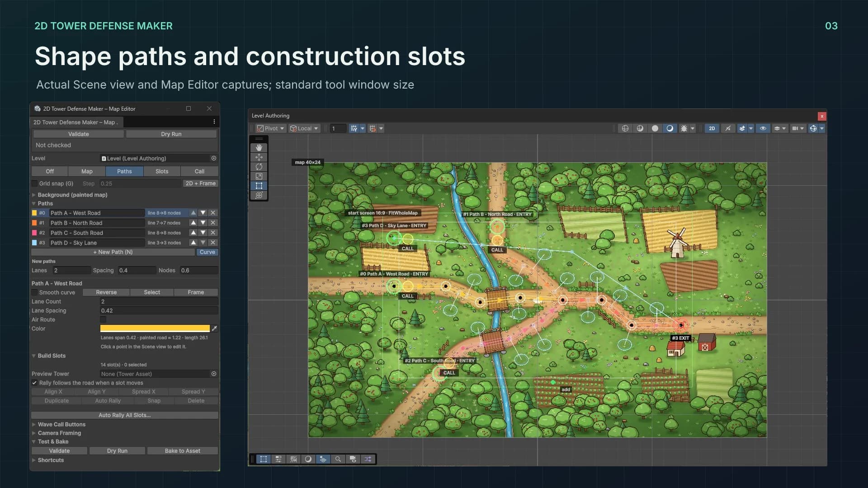Open the scene camera settings dropdown
This screenshot has width=868, height=488.
[x=798, y=128]
